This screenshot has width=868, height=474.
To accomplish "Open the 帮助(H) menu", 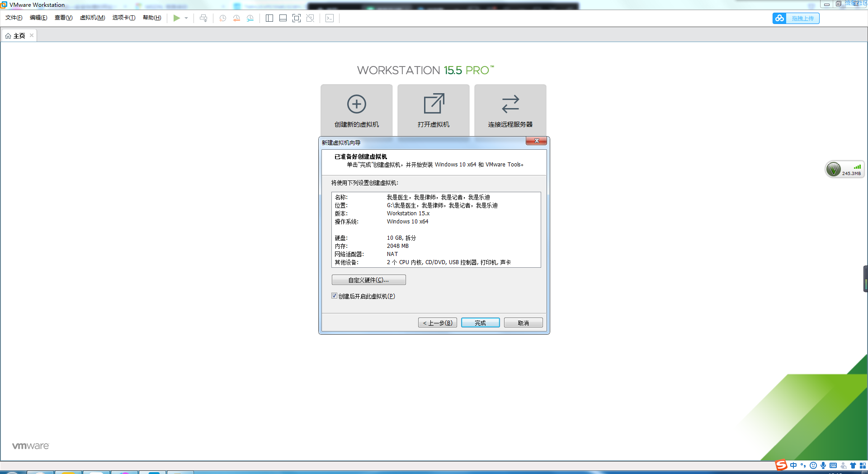I will (152, 18).
